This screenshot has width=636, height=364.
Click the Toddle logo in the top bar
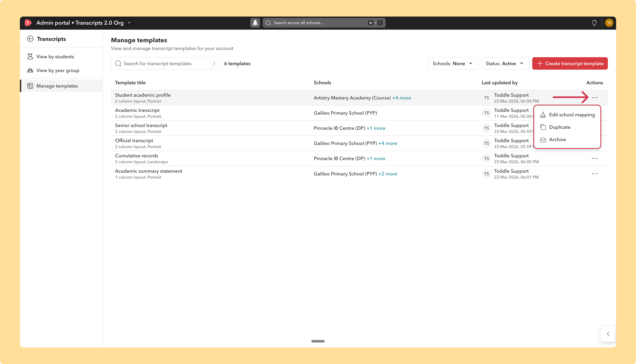[28, 23]
